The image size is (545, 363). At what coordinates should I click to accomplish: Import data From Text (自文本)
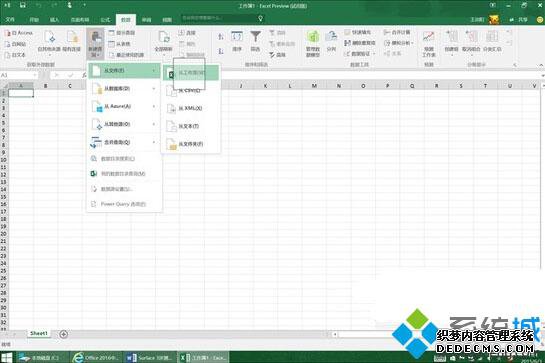[x=15, y=55]
